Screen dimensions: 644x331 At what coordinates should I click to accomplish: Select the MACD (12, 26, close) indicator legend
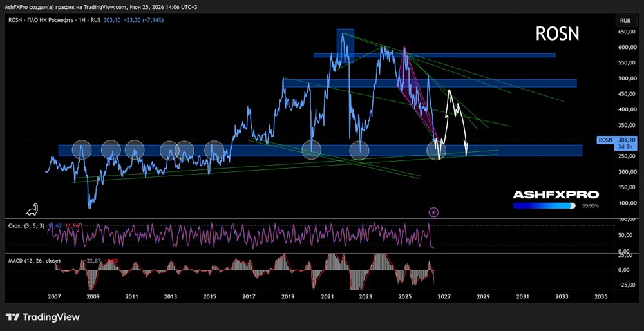pyautogui.click(x=34, y=261)
